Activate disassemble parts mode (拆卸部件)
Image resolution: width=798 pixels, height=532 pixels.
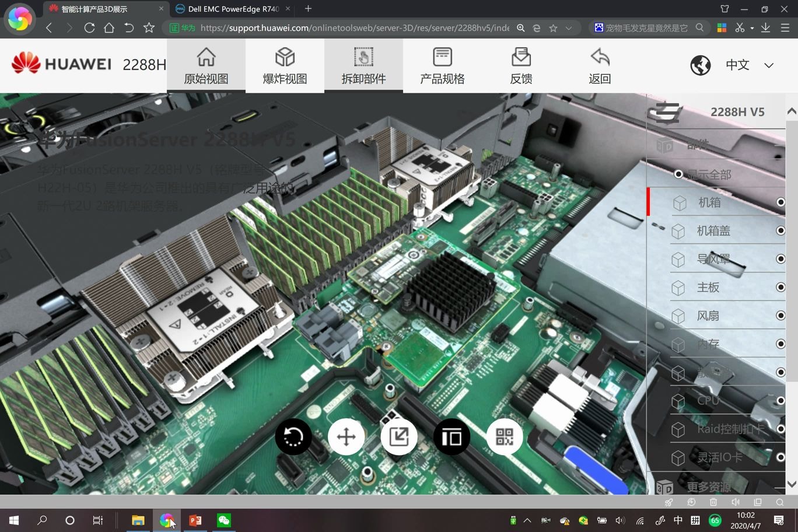363,65
